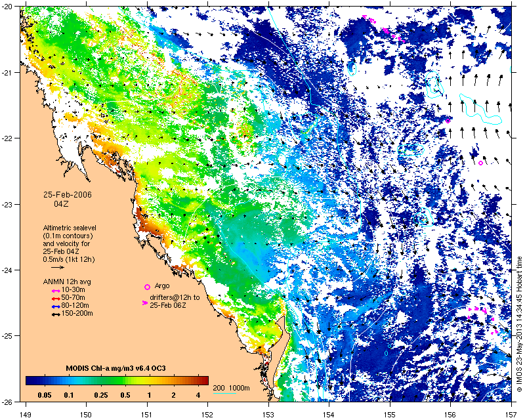Click the 10-30m depth legend label

[x=73, y=289]
